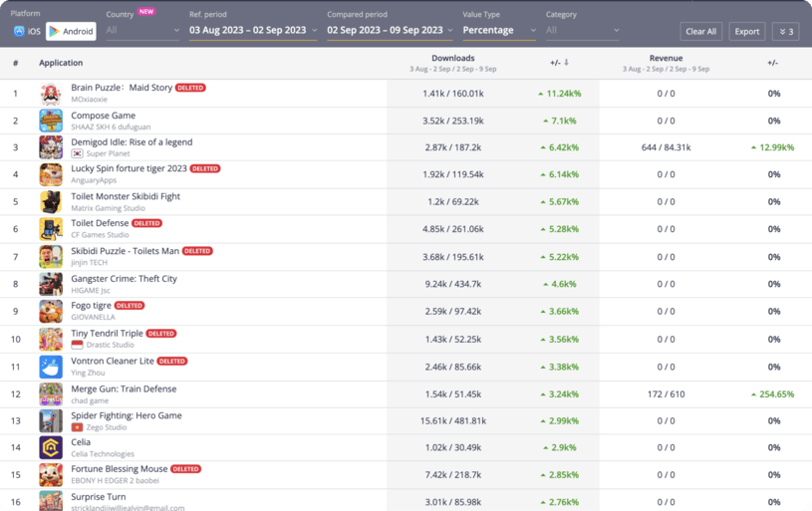Screen dimensions: 812x511
Task: Click the 254.65% revenue change
Action: pos(772,394)
